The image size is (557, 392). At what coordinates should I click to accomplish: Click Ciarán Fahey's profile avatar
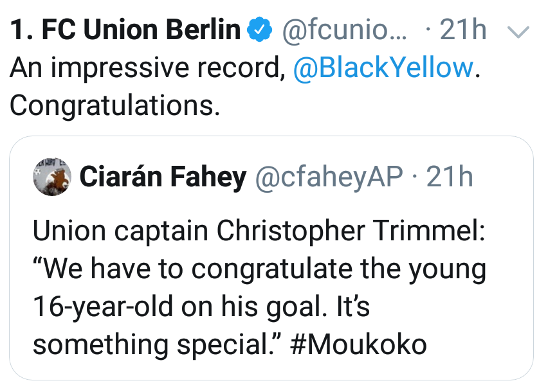pyautogui.click(x=51, y=175)
